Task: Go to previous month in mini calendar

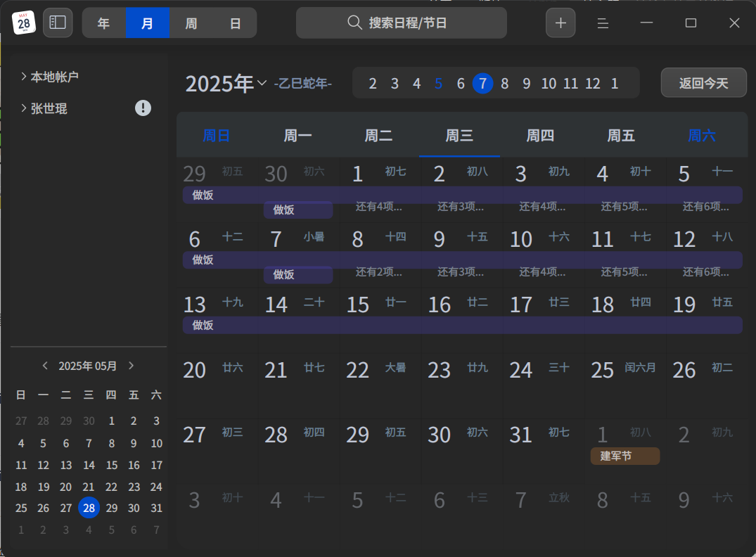Action: pyautogui.click(x=45, y=366)
